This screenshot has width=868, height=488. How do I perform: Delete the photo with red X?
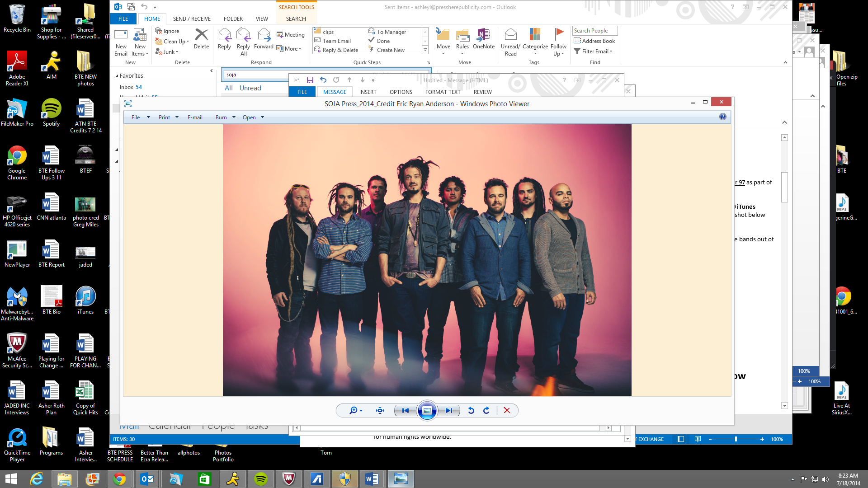coord(507,410)
